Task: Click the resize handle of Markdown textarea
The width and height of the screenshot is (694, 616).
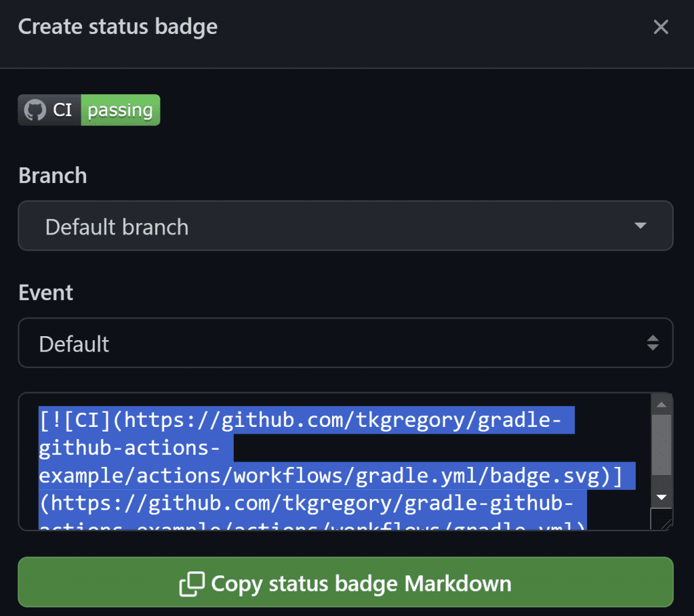Action: coord(662,520)
